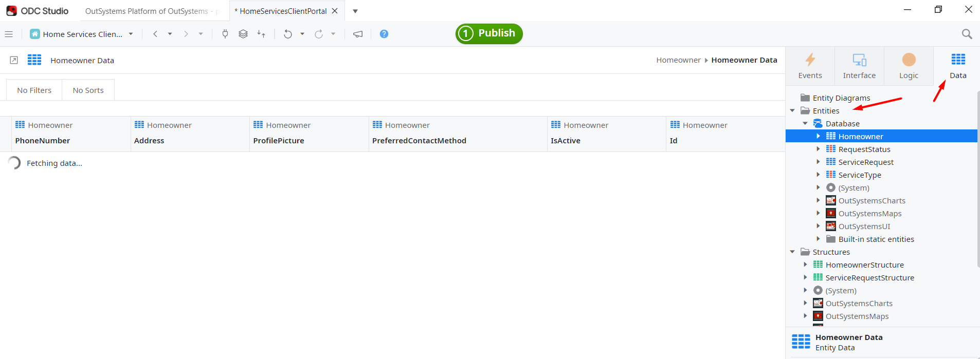
Task: Click the Home Services Client app icon
Action: pyautogui.click(x=35, y=34)
